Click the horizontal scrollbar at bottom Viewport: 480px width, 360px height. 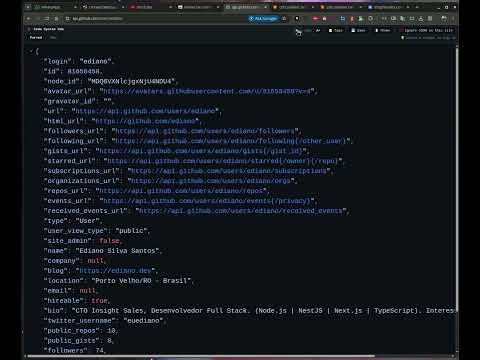click(201, 356)
